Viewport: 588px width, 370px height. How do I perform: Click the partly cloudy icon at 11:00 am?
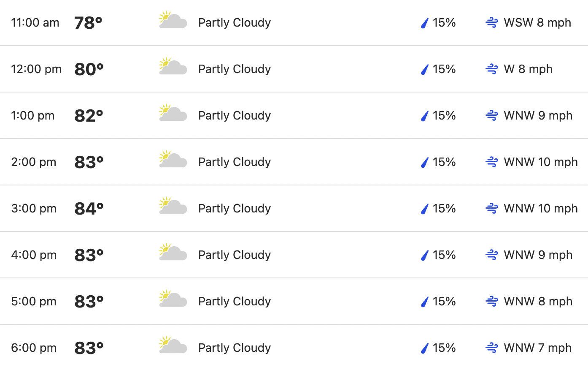(173, 20)
